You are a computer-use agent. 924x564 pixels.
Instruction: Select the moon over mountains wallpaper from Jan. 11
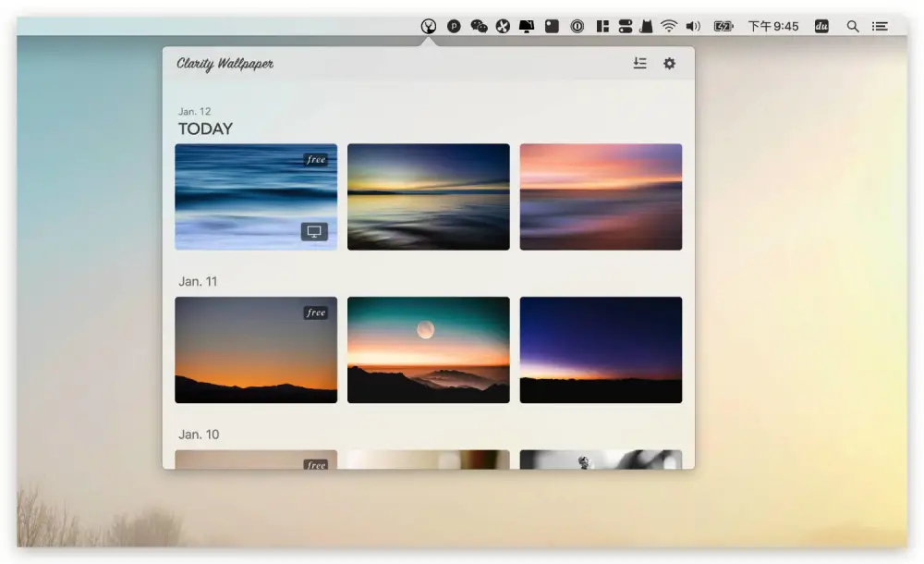click(x=429, y=349)
